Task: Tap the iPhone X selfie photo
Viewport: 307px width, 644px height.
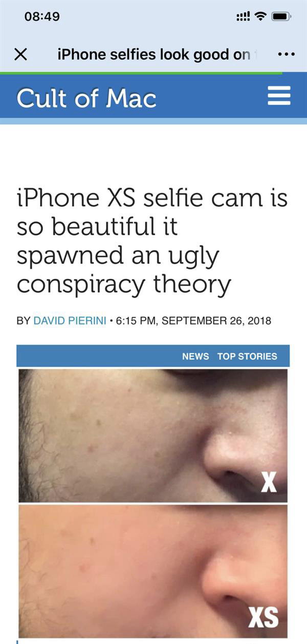Action: point(153,435)
